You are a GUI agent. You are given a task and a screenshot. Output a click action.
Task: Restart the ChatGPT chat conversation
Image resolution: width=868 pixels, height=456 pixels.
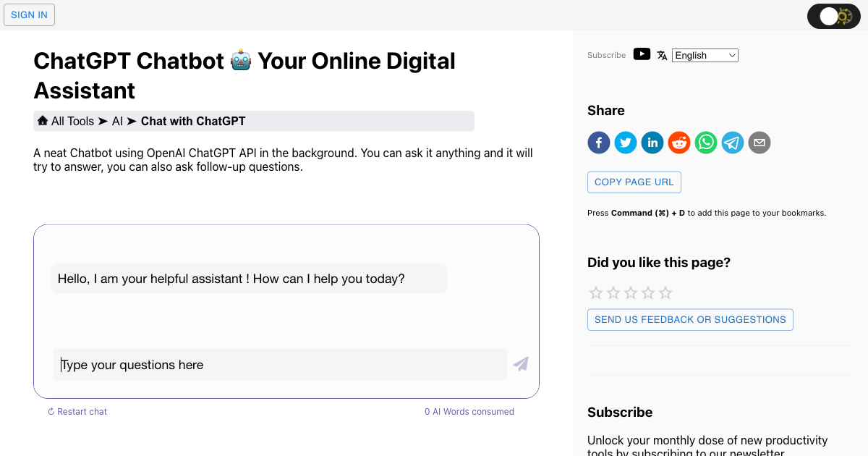click(77, 411)
